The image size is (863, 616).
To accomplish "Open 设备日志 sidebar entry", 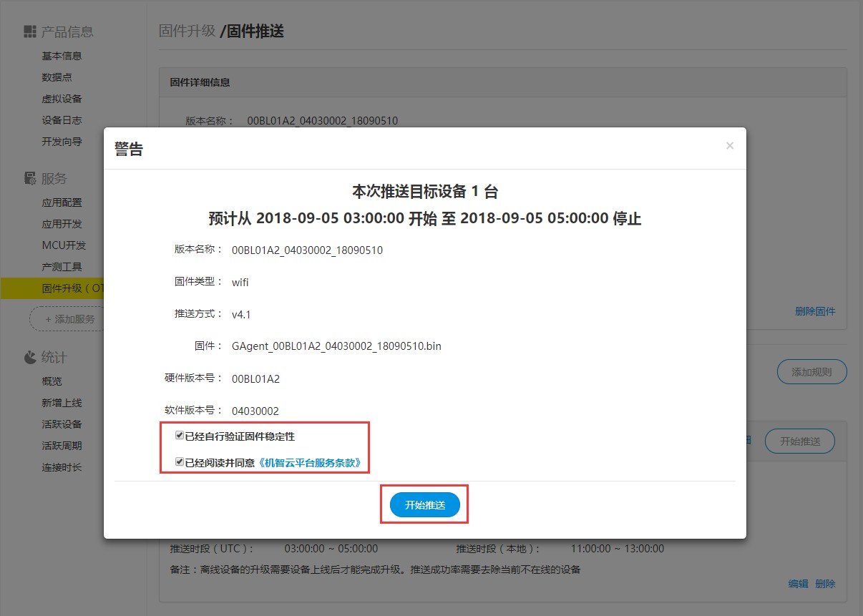I will pyautogui.click(x=62, y=120).
